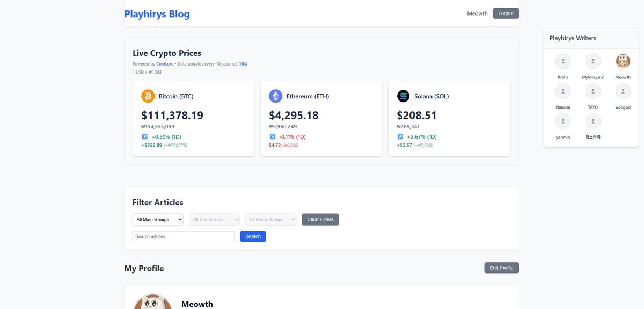The width and height of the screenshot is (644, 309).
Task: Click the Meowth profile name heading
Action: coord(197,304)
